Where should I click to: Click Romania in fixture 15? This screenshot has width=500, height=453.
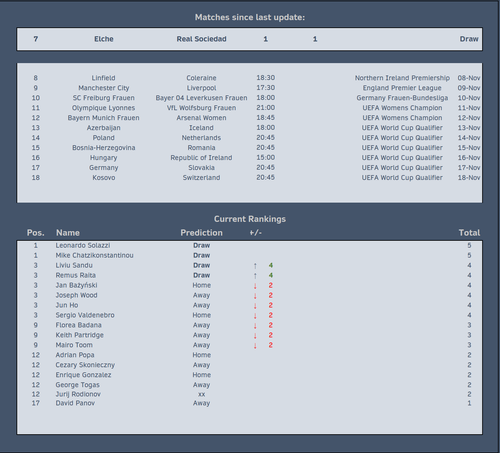pyautogui.click(x=201, y=148)
